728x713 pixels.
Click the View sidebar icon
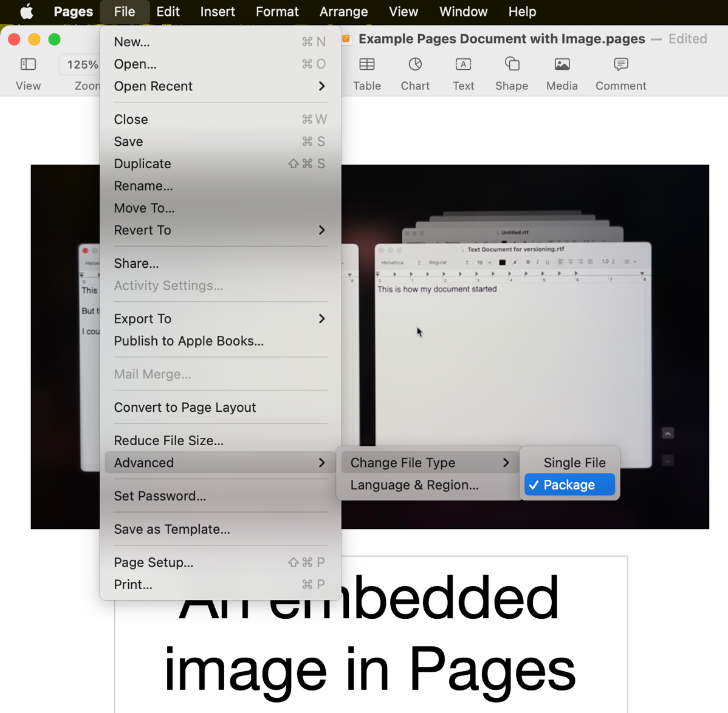click(x=28, y=65)
